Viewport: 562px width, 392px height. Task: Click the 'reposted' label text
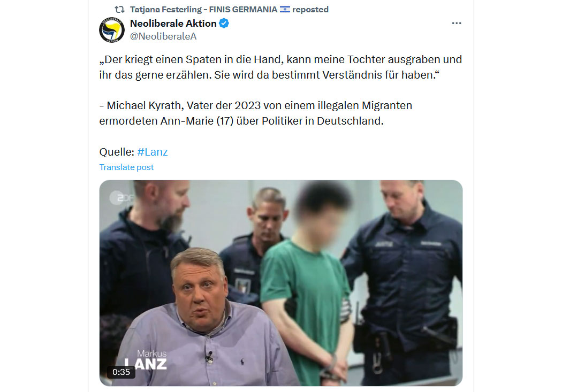tap(310, 9)
